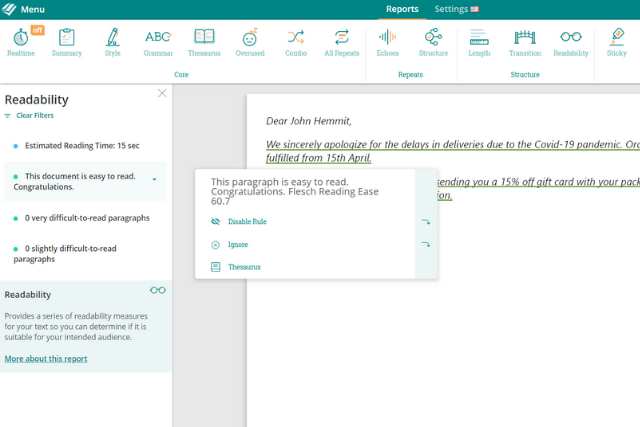The image size is (640, 427).
Task: Run the Grammar check
Action: click(x=158, y=42)
